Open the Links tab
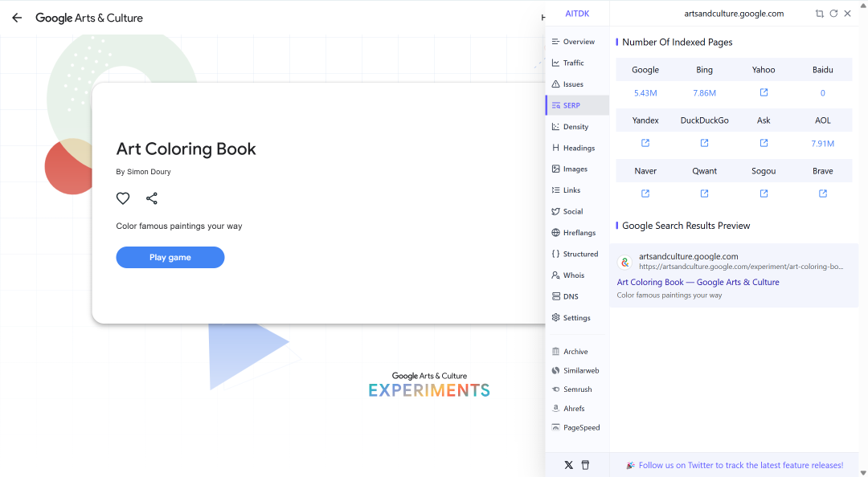Viewport: 868px width, 477px height. tap(577, 190)
